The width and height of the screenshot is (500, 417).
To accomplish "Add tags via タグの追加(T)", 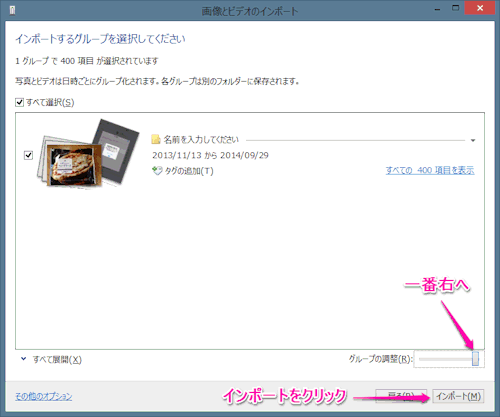I will (189, 171).
